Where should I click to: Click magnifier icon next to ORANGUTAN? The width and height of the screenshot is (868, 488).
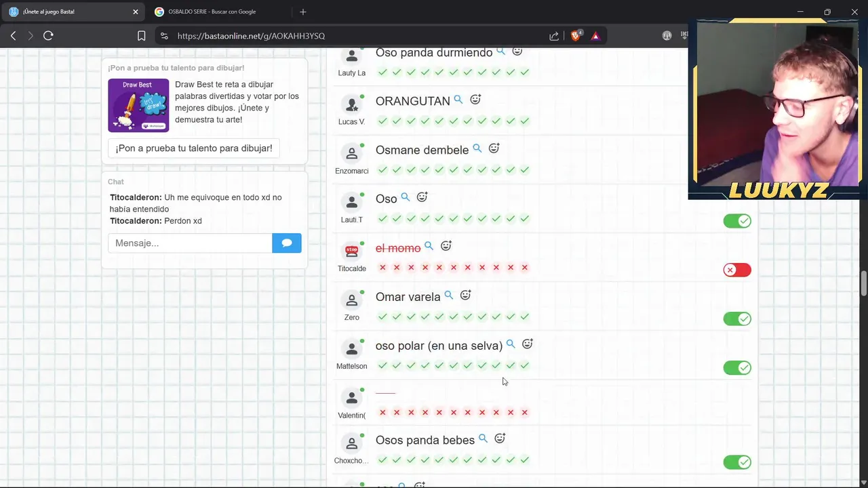(458, 100)
